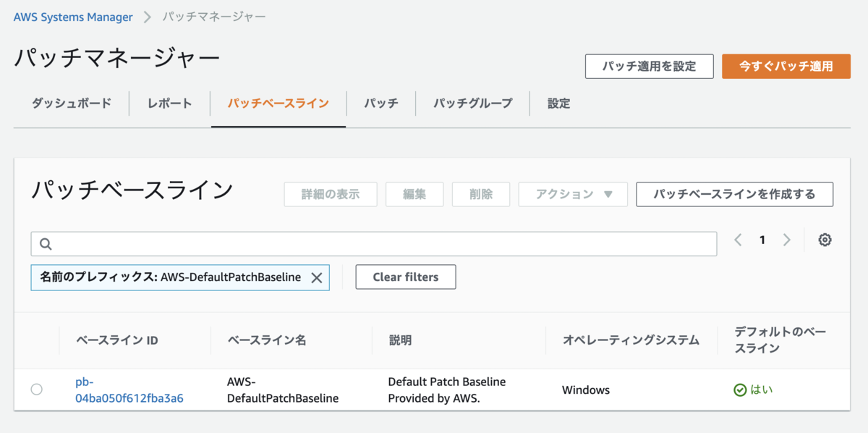Click パッチ適用を設定 button
Screen dimensions: 868x433
[650, 66]
